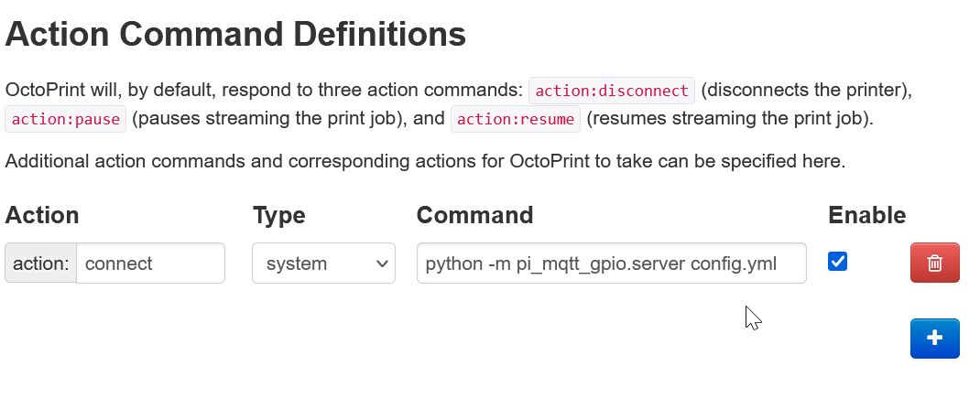Click the Action column header
The height and width of the screenshot is (398, 980).
42,215
